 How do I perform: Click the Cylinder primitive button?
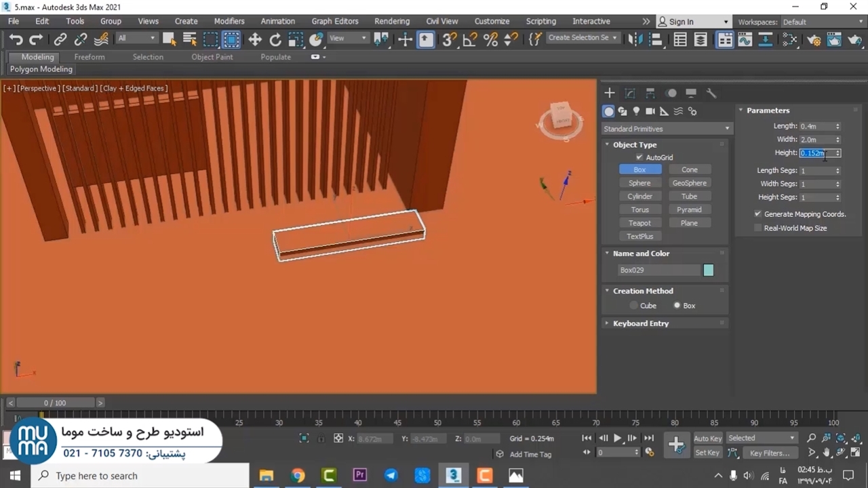pyautogui.click(x=639, y=197)
